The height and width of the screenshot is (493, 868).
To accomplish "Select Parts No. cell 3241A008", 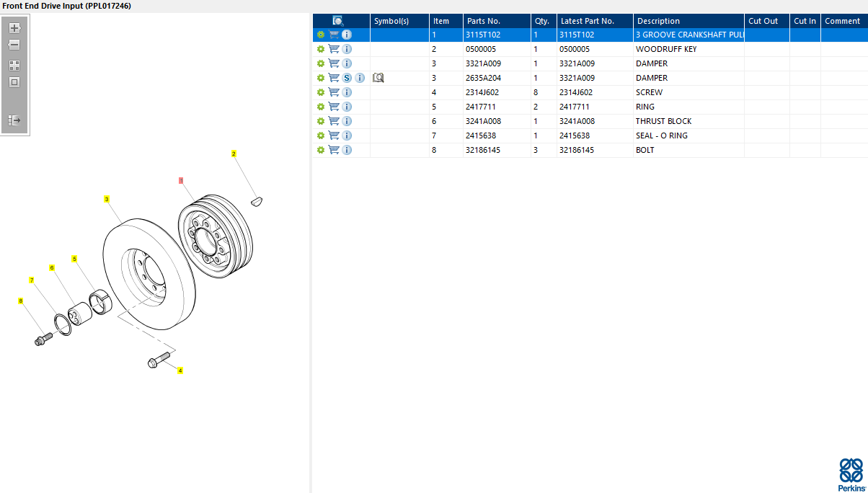I will click(x=497, y=121).
